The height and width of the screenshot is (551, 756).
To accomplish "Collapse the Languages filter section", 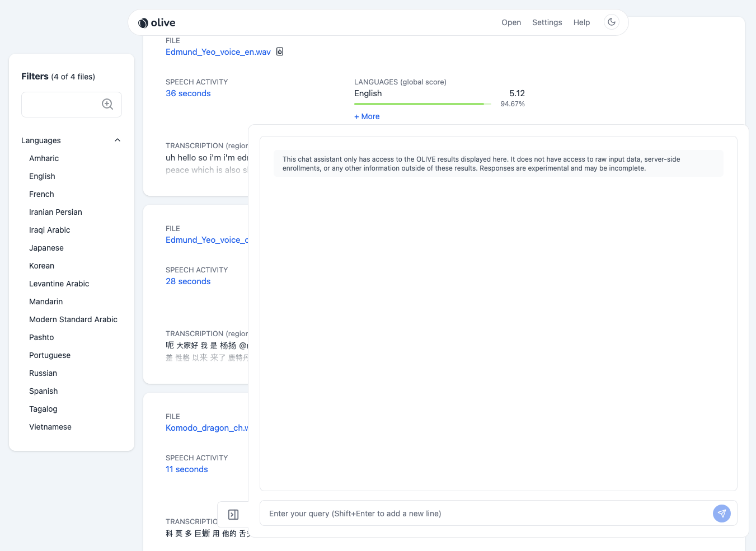I will (x=118, y=140).
